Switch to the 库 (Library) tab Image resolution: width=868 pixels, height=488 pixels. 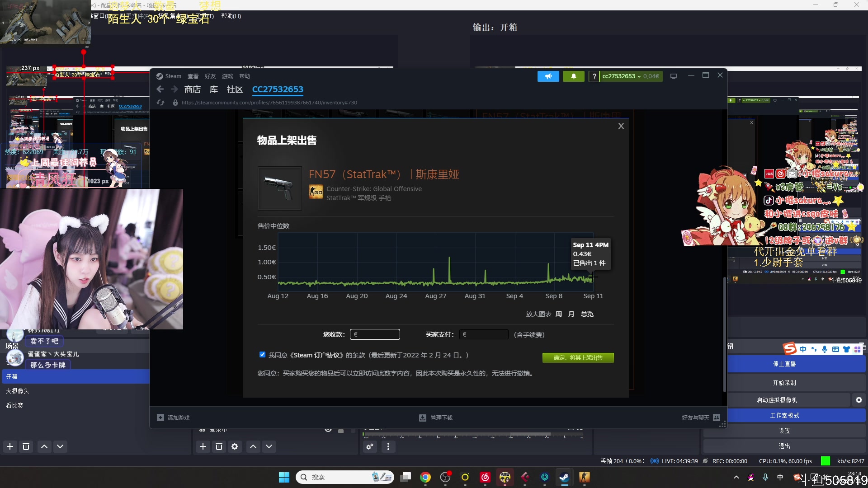213,89
